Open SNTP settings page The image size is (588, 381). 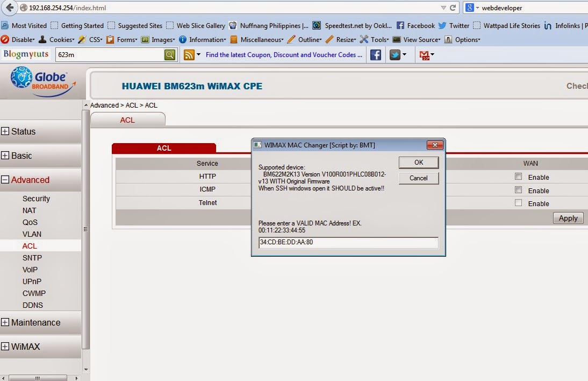tap(32, 258)
